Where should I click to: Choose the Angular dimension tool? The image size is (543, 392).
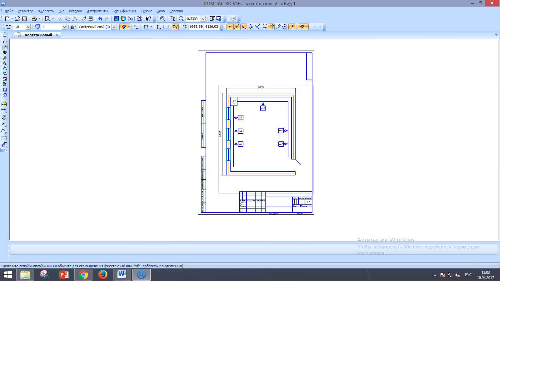click(x=4, y=131)
